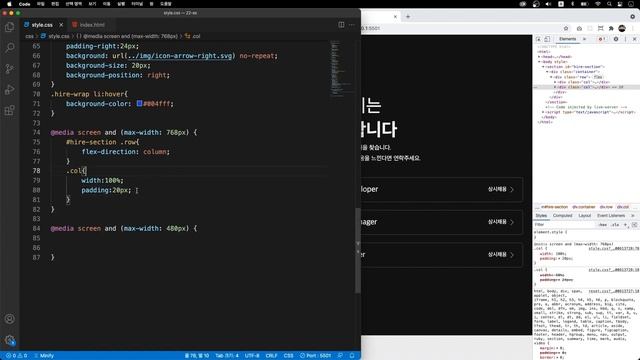Viewport: 640px width, 360px height.
Task: Click extensions puzzle icon in browser toolbar
Action: pyautogui.click(x=611, y=28)
